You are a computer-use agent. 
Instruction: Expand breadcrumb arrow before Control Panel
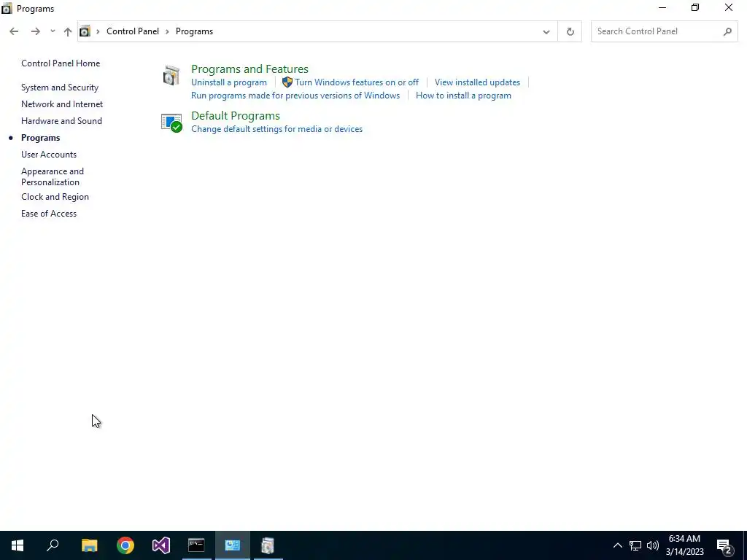[x=98, y=31]
